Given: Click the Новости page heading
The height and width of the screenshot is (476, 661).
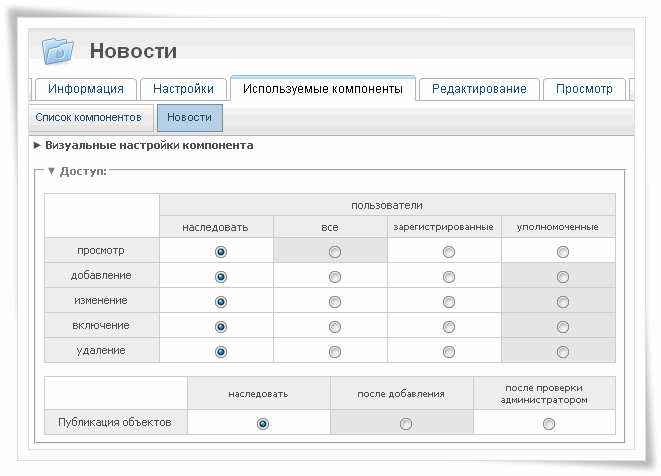Looking at the screenshot, I should tap(133, 51).
